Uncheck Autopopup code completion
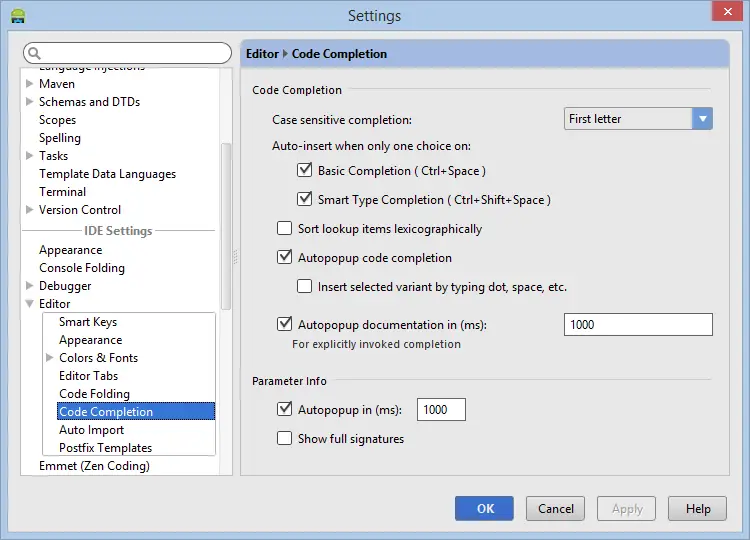750x540 pixels. coord(285,258)
